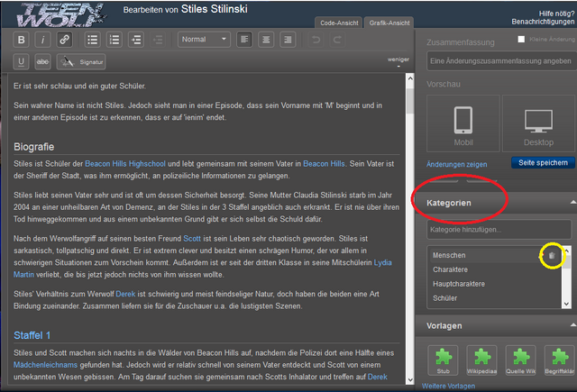Viewport: 577px width, 392px height.
Task: Open Änderungen zeigen link
Action: coord(457,164)
